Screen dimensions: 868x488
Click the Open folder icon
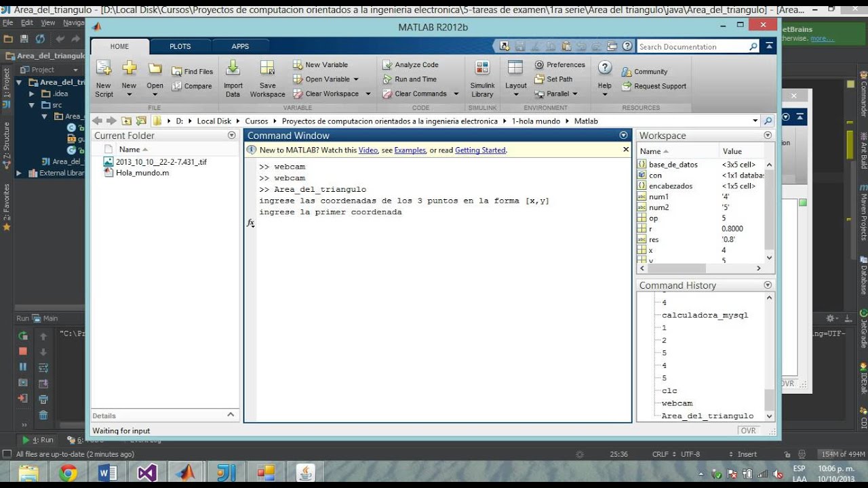[155, 68]
